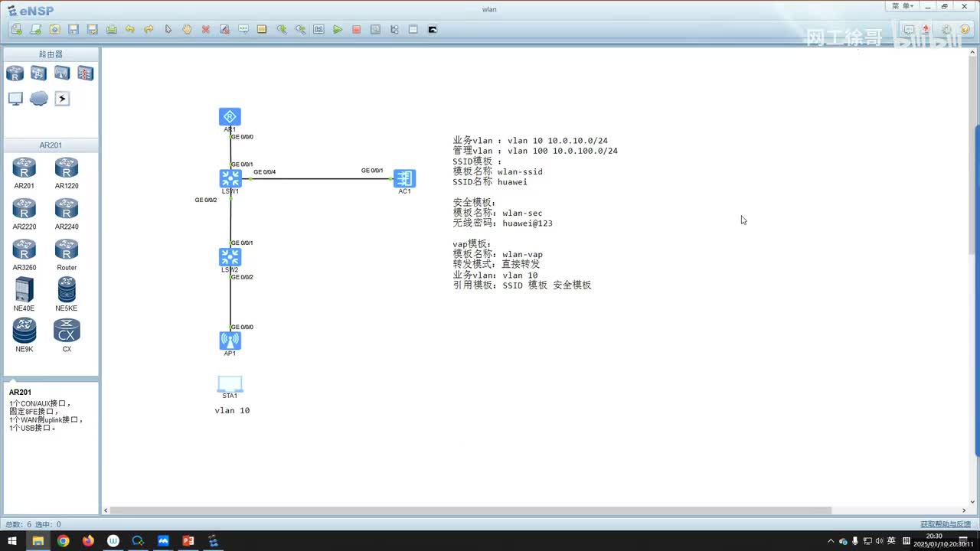Open File Explorer from the taskbar

(x=38, y=541)
